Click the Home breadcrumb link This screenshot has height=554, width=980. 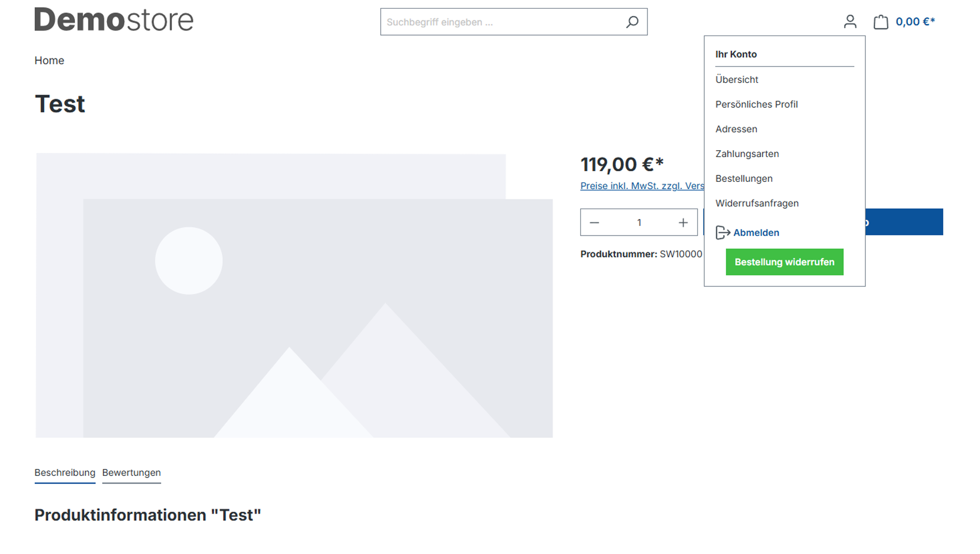49,60
